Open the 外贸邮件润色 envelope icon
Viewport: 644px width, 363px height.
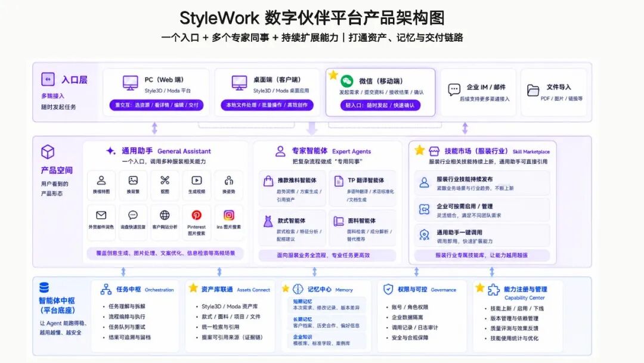tap(101, 215)
